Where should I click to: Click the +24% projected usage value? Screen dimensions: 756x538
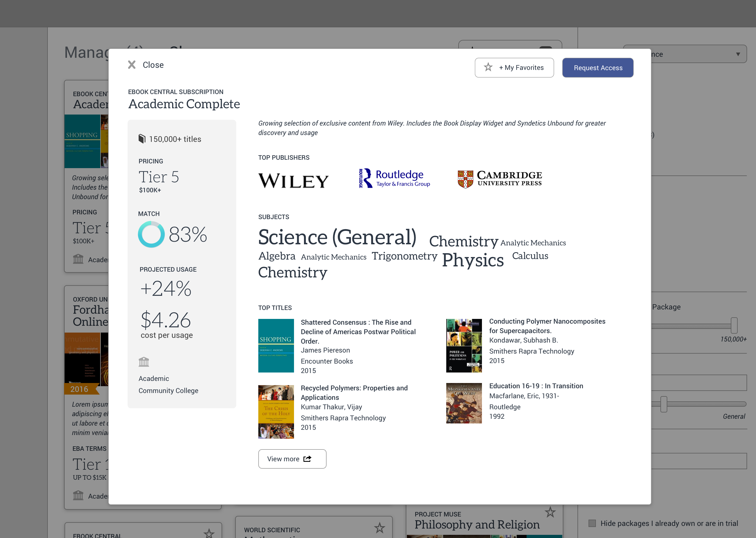[x=166, y=288]
